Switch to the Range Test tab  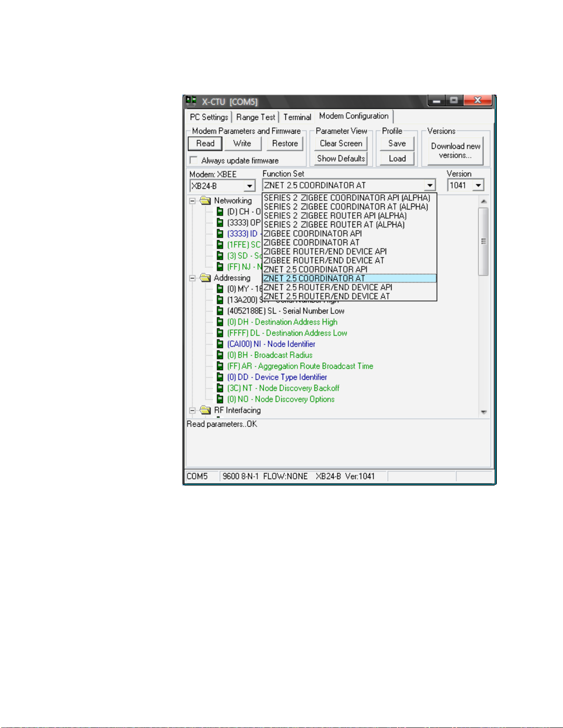click(256, 117)
